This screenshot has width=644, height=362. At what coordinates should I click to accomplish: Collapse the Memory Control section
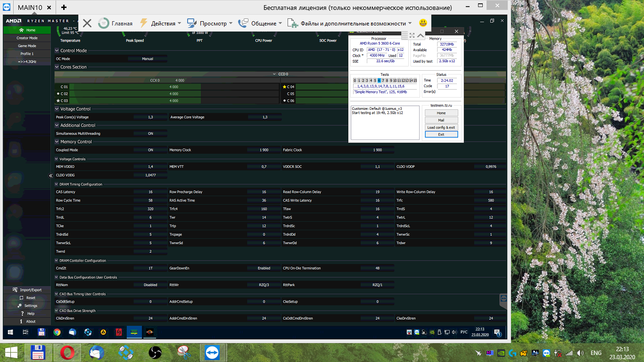[57, 141]
